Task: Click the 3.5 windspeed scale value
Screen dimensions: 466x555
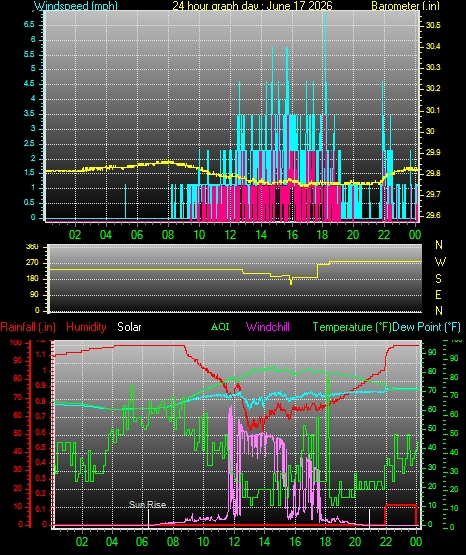Action: tap(29, 113)
